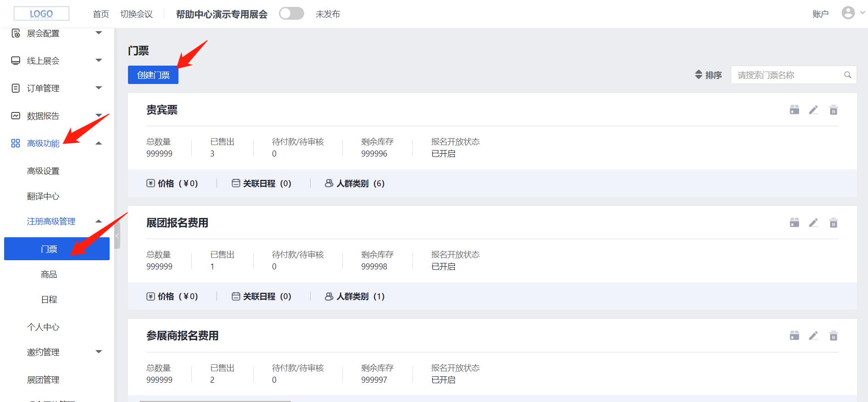Click the pencil edit icon for 参展商报名费用
The height and width of the screenshot is (402, 868).
pos(813,336)
